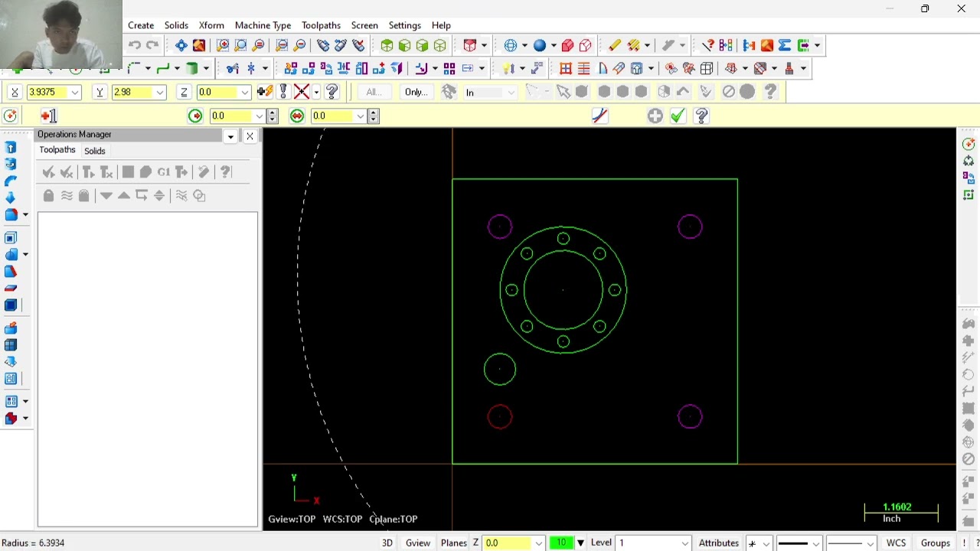Expand the Operations Manager panel options arrow
The height and width of the screenshot is (551, 980).
[x=230, y=136]
